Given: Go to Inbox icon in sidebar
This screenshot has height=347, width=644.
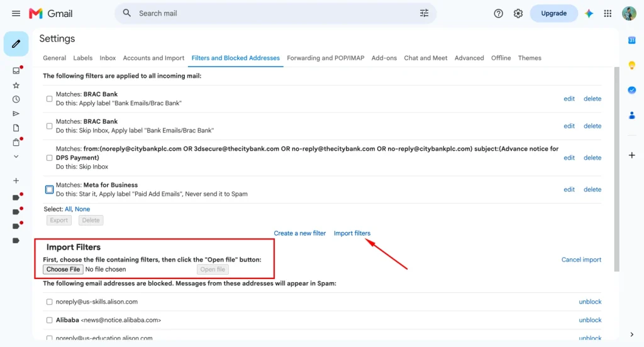Looking at the screenshot, I should pos(16,70).
